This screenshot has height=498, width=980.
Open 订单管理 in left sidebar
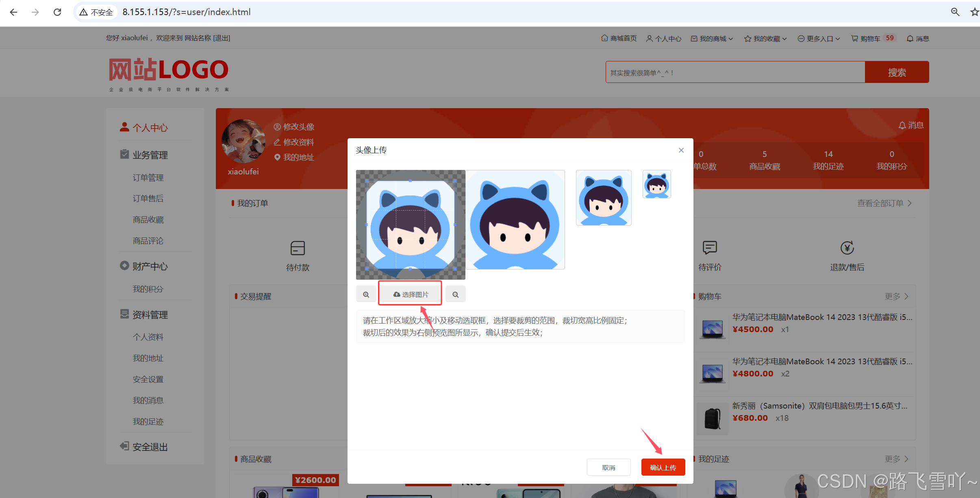point(148,178)
